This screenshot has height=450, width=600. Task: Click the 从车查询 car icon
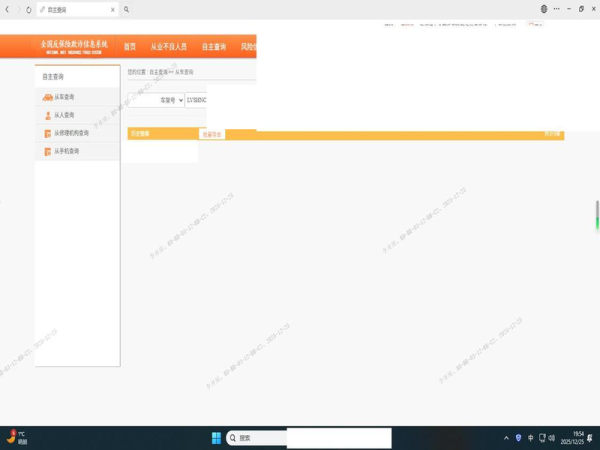47,98
